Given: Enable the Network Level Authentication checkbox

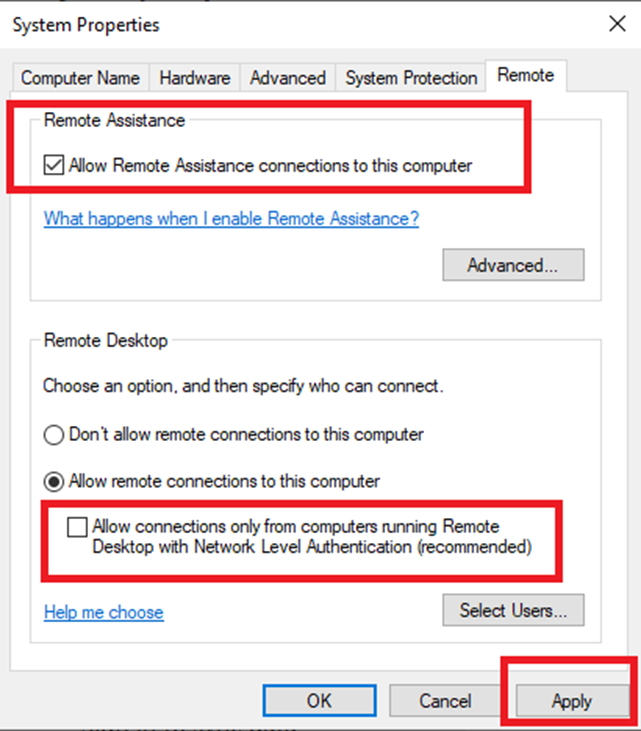Looking at the screenshot, I should tap(77, 527).
